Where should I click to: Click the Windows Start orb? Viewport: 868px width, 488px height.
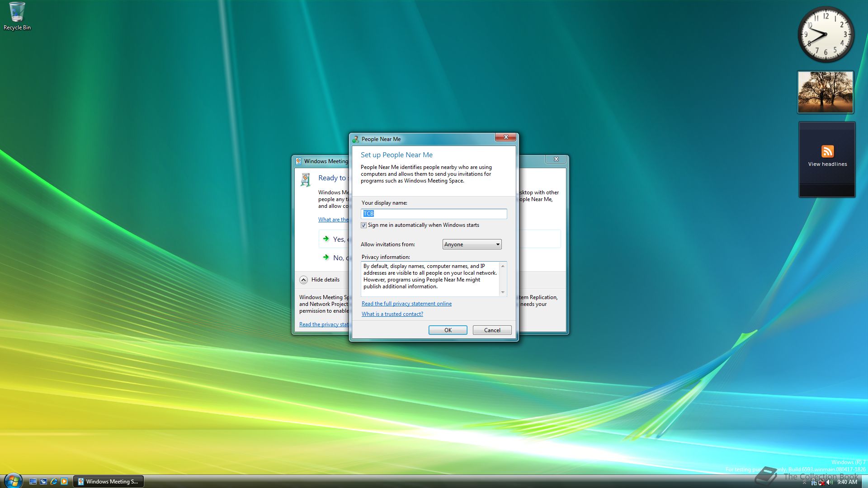coord(13,481)
